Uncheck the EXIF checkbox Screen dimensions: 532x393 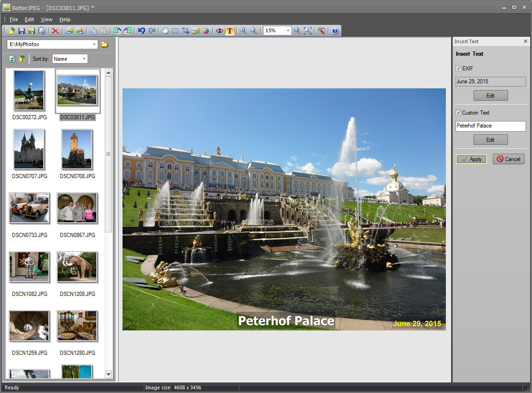coord(459,68)
